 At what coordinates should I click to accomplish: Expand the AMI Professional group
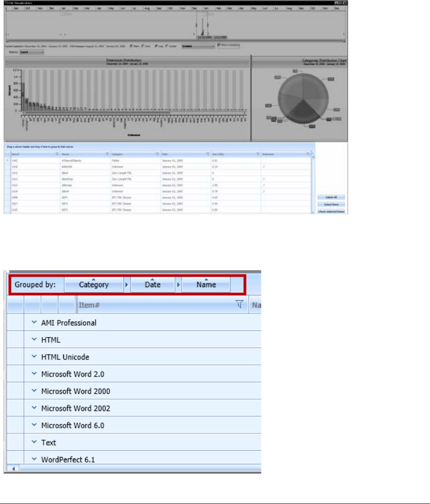[34, 322]
